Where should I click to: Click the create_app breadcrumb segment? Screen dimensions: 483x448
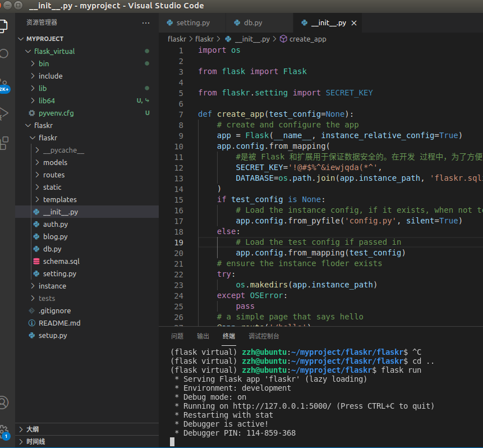pyautogui.click(x=308, y=39)
